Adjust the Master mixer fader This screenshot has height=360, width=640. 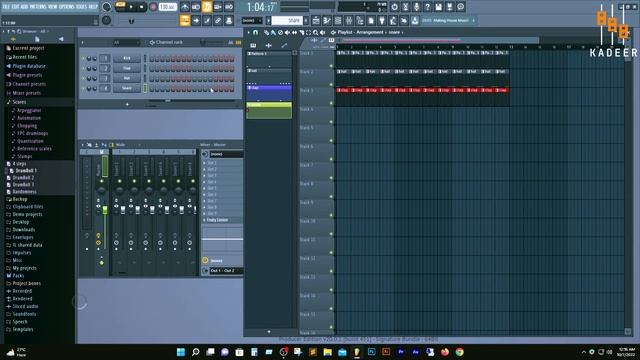(105, 210)
